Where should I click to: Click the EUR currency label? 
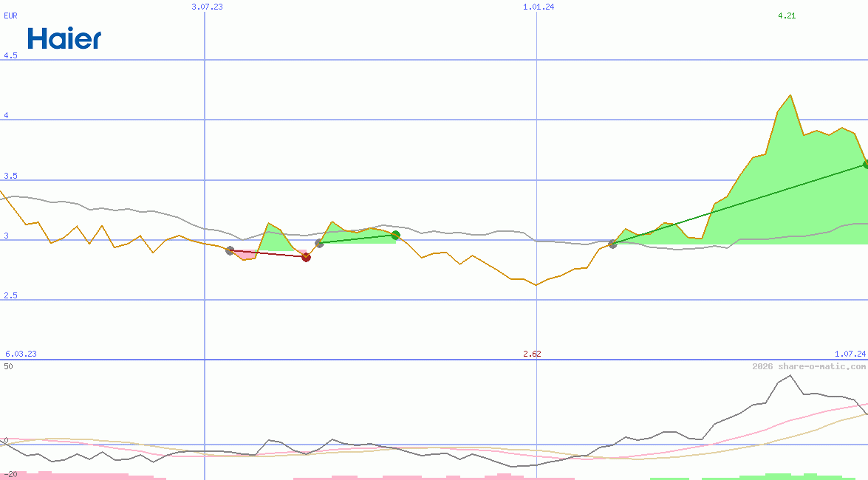click(10, 16)
